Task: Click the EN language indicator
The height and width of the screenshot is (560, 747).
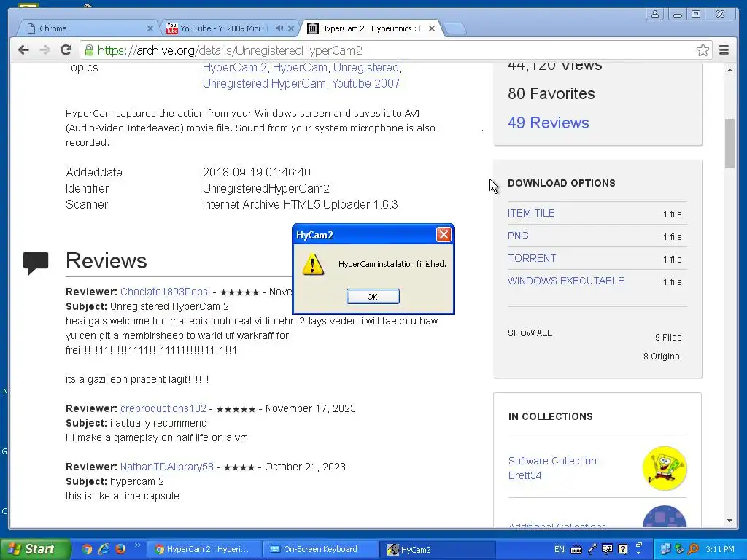Action: click(x=560, y=550)
